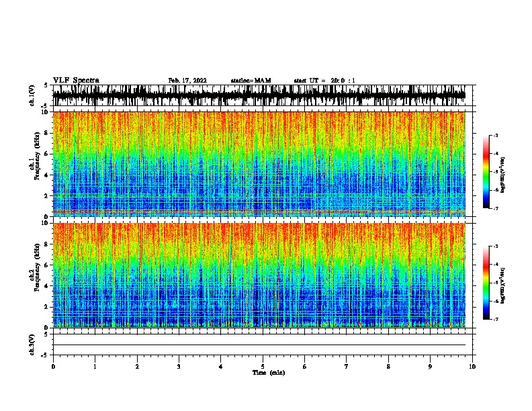Click the ch.2 colorbar log(PSD) unit label
Screen dimensions: 532x411
pyautogui.click(x=502, y=286)
